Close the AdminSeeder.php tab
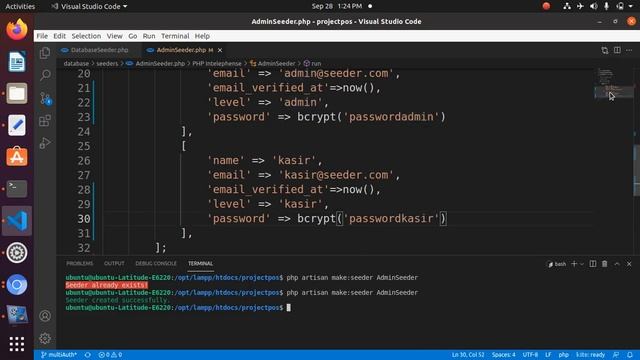 click(220, 50)
